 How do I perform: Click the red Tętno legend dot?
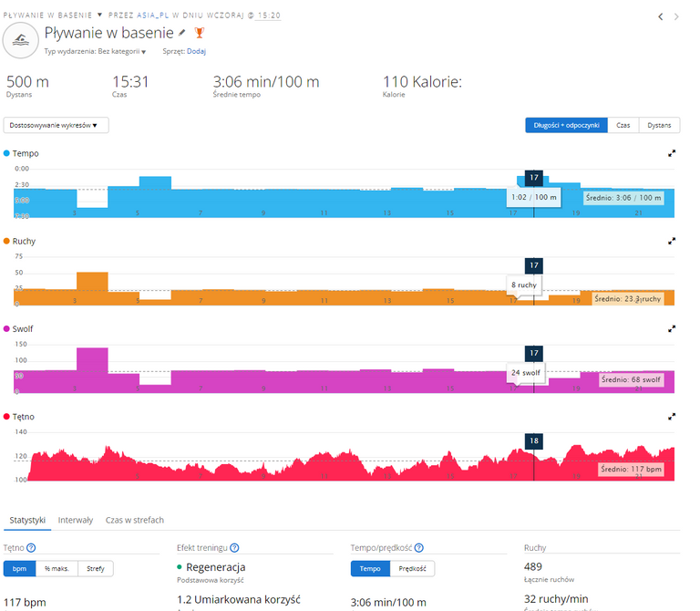[6, 417]
